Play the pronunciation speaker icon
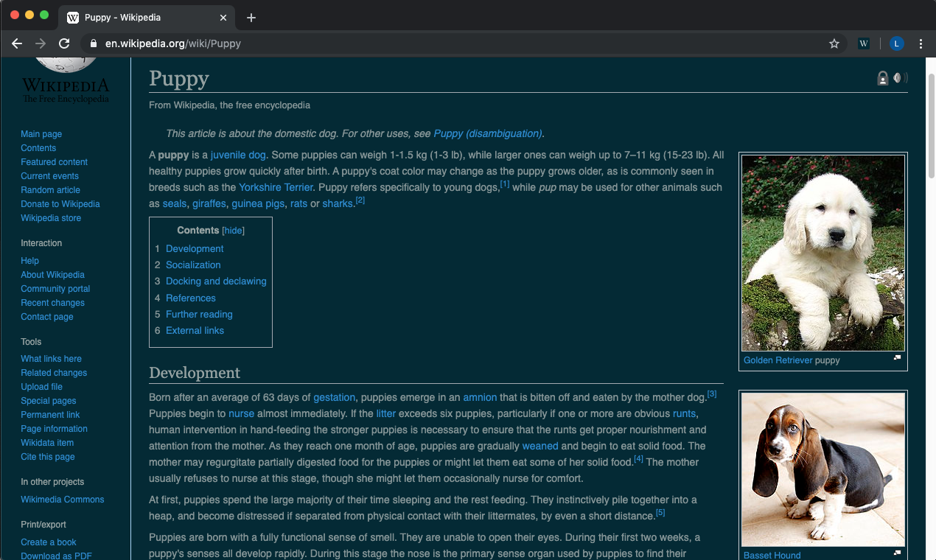 pyautogui.click(x=900, y=77)
